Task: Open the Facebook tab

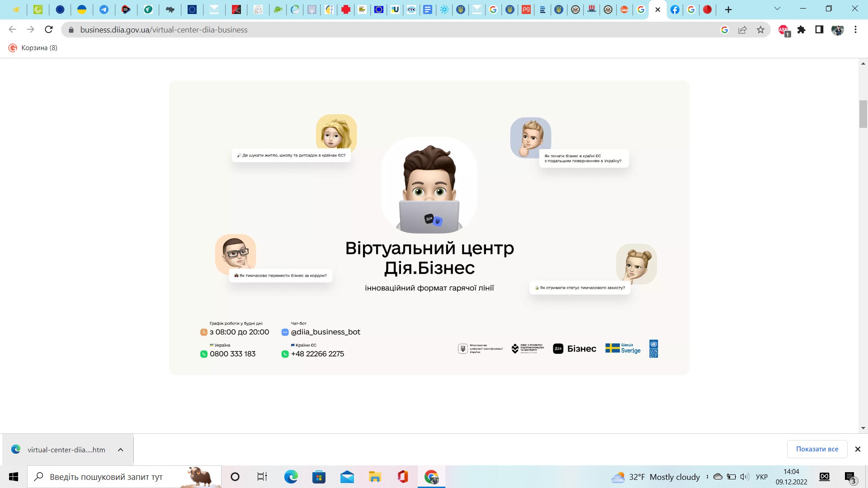Action: [675, 9]
